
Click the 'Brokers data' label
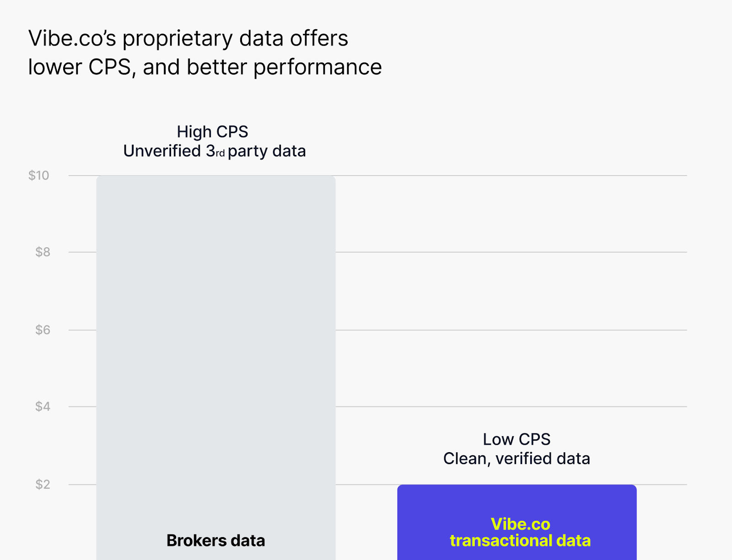pos(216,540)
